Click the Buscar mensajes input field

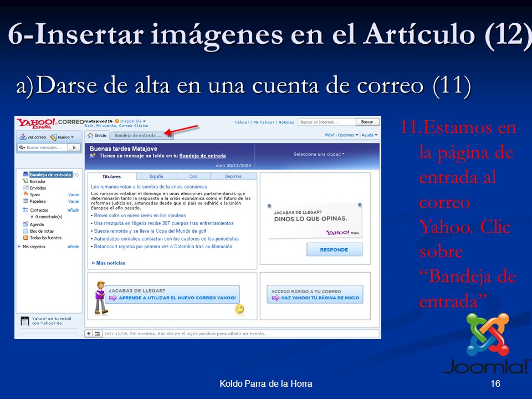(43, 147)
